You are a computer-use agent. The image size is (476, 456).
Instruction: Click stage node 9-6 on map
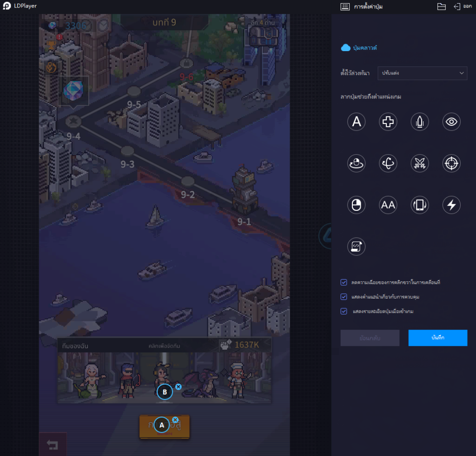186,63
